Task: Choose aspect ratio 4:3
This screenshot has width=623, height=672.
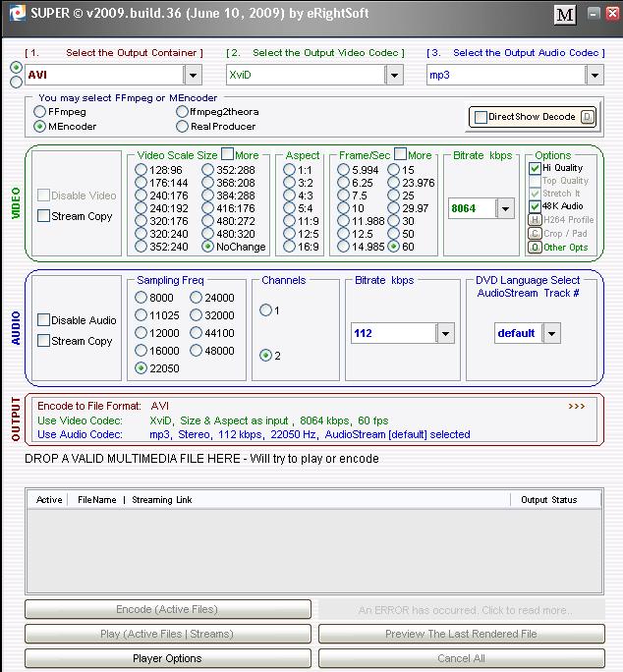Action: tap(290, 196)
